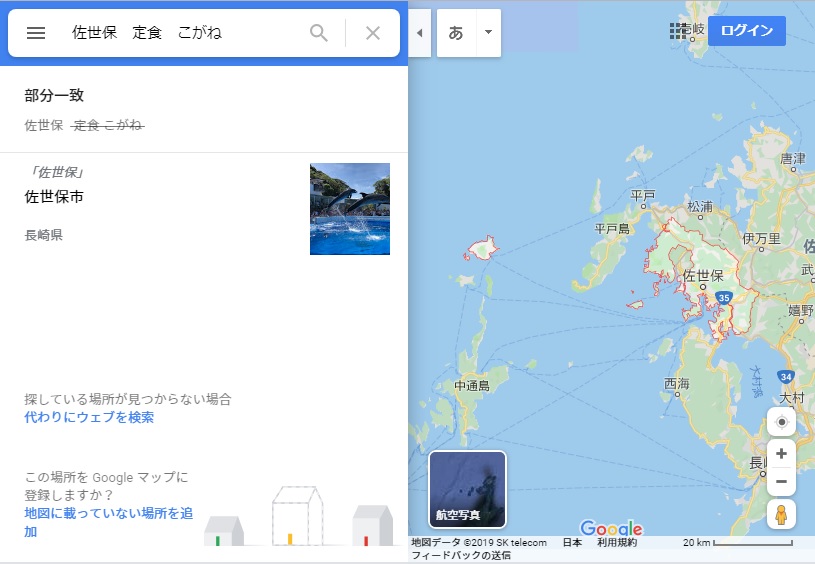This screenshot has height=564, width=815.
Task: Collapse the side panel with the arrow
Action: 419,33
